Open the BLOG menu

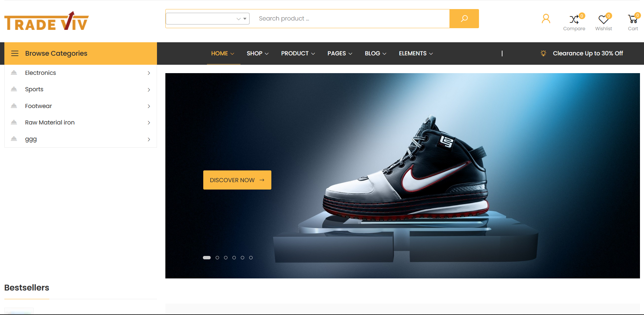coord(375,53)
